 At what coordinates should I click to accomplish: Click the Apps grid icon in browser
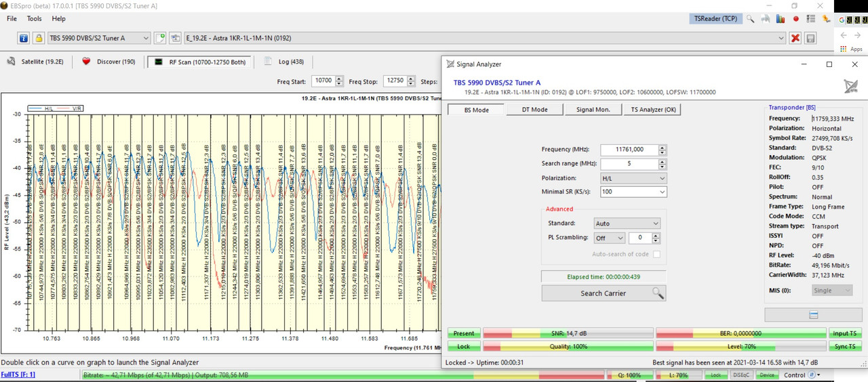click(843, 49)
